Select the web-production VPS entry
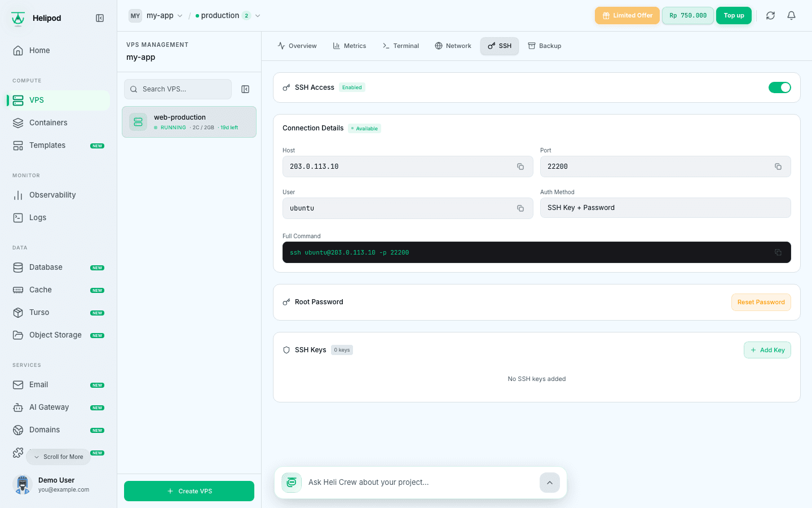Image resolution: width=812 pixels, height=508 pixels. (x=189, y=122)
